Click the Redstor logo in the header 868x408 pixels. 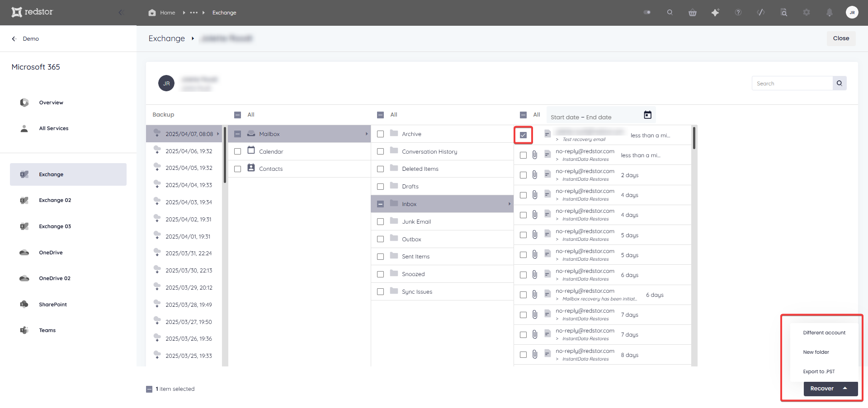coord(32,12)
